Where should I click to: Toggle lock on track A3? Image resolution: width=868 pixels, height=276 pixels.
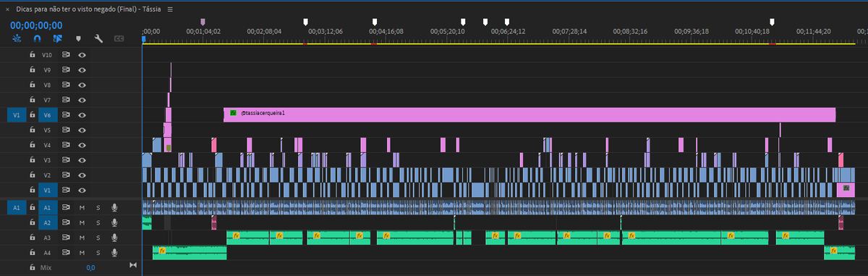tap(32, 237)
